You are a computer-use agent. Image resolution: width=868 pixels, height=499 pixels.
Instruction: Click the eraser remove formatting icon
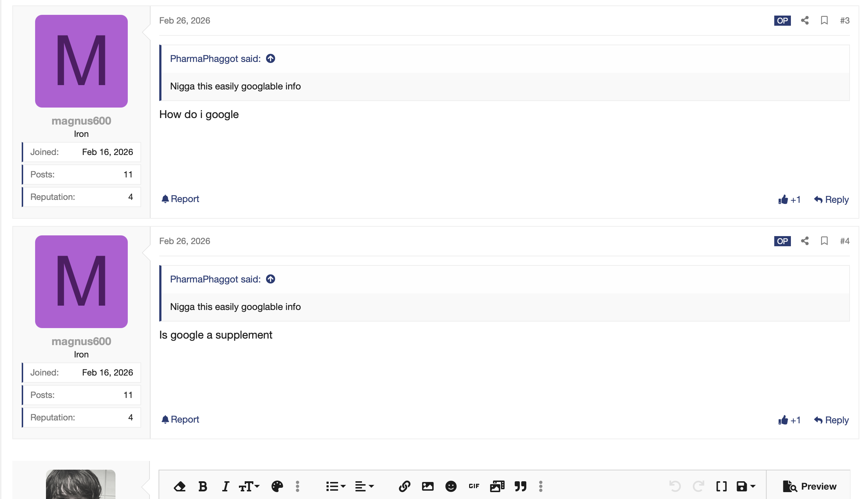pyautogui.click(x=180, y=486)
